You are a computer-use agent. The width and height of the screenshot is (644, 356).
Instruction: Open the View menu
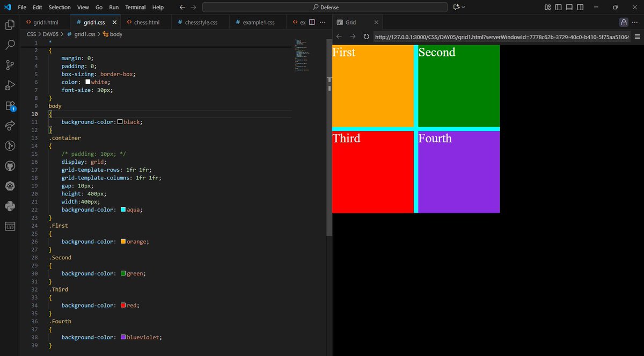pos(83,8)
